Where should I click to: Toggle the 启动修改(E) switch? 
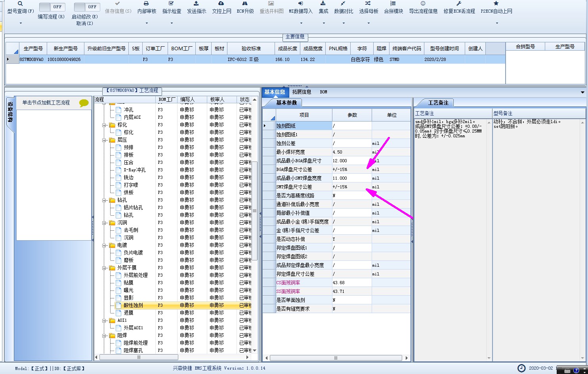point(87,7)
